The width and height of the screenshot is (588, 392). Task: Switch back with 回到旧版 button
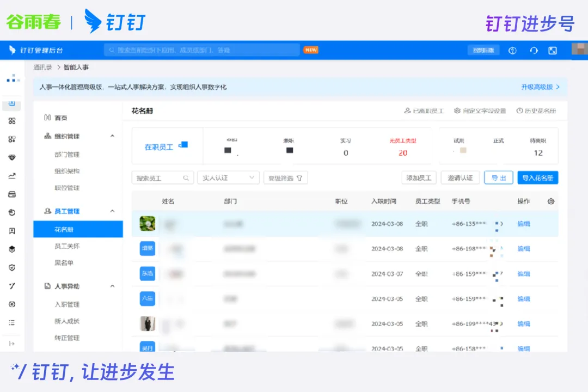(x=484, y=50)
